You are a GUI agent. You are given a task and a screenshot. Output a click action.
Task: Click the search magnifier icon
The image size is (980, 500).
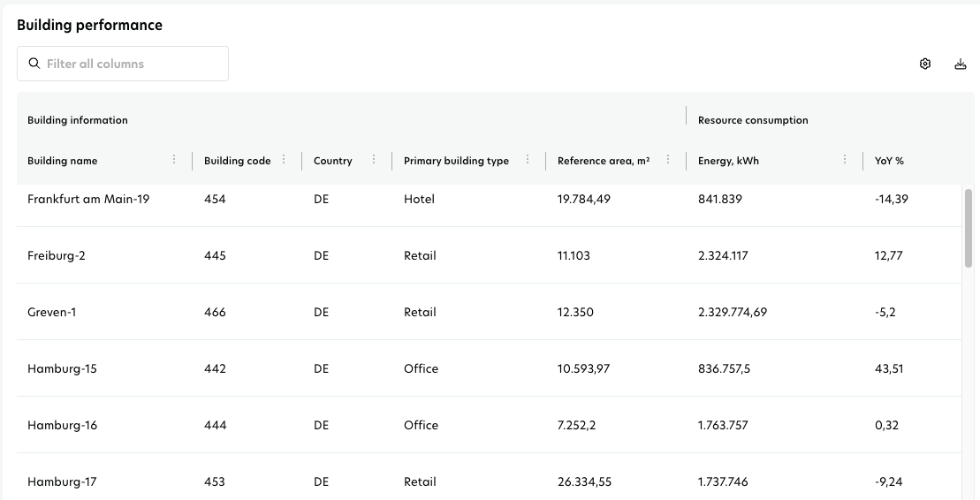[x=34, y=64]
